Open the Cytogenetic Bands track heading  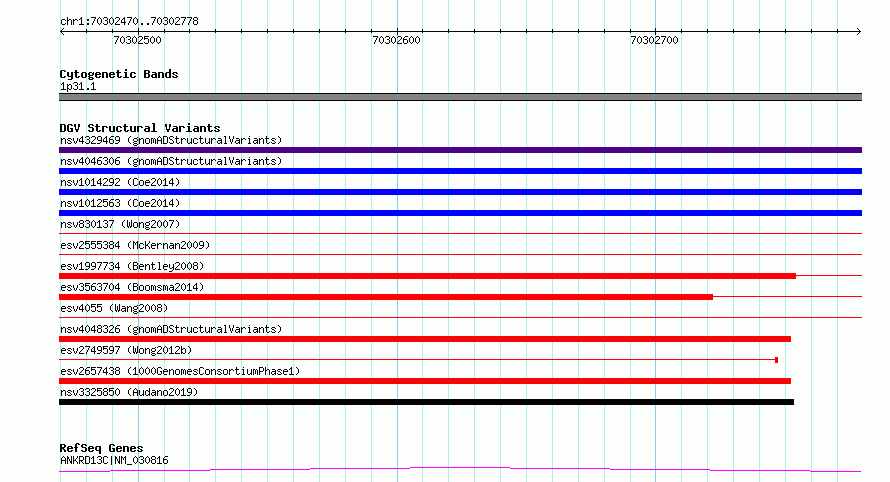[119, 74]
